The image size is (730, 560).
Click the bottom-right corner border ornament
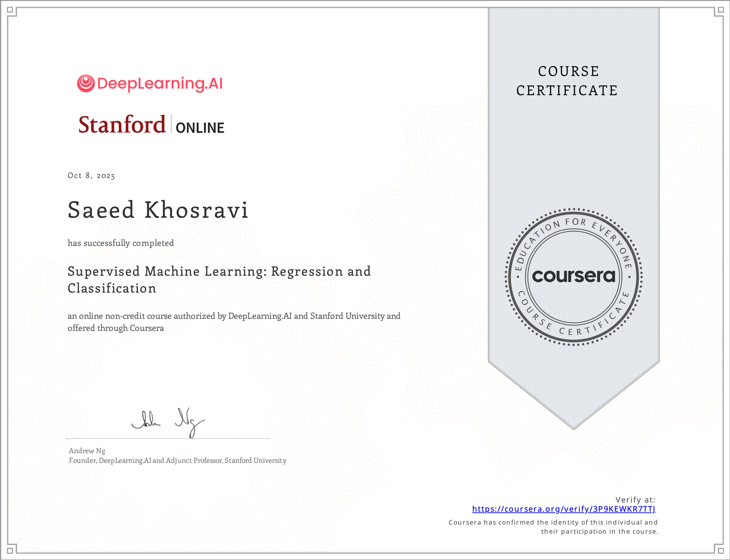pos(720,550)
